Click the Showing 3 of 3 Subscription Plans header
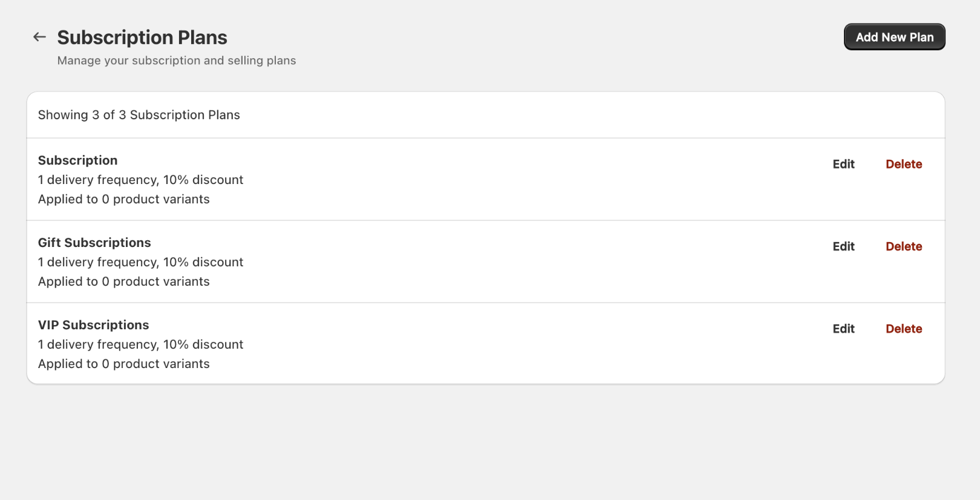 (x=139, y=115)
